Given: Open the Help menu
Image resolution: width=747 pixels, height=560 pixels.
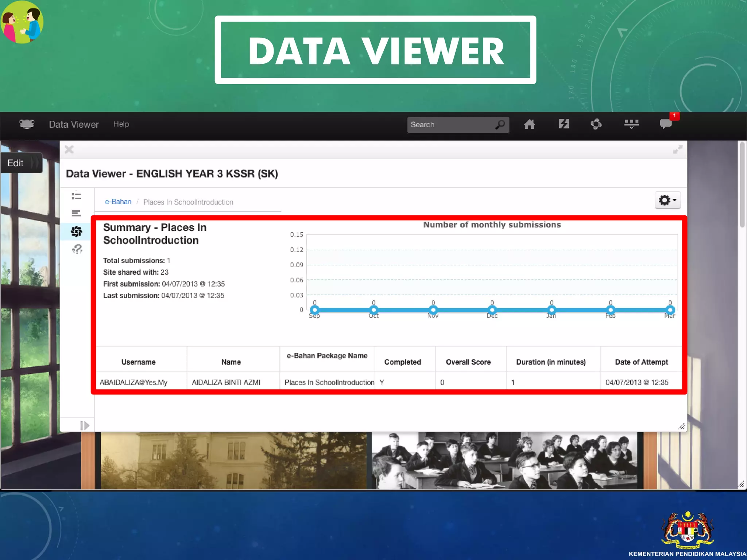Looking at the screenshot, I should coord(121,124).
